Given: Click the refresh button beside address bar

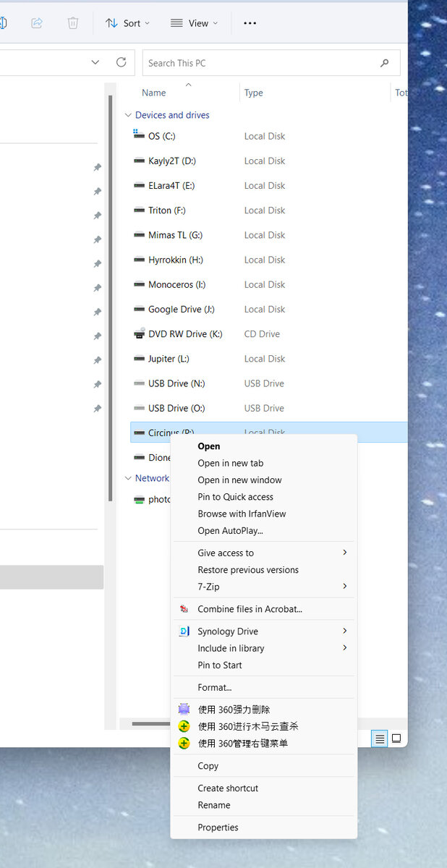Looking at the screenshot, I should coord(122,63).
